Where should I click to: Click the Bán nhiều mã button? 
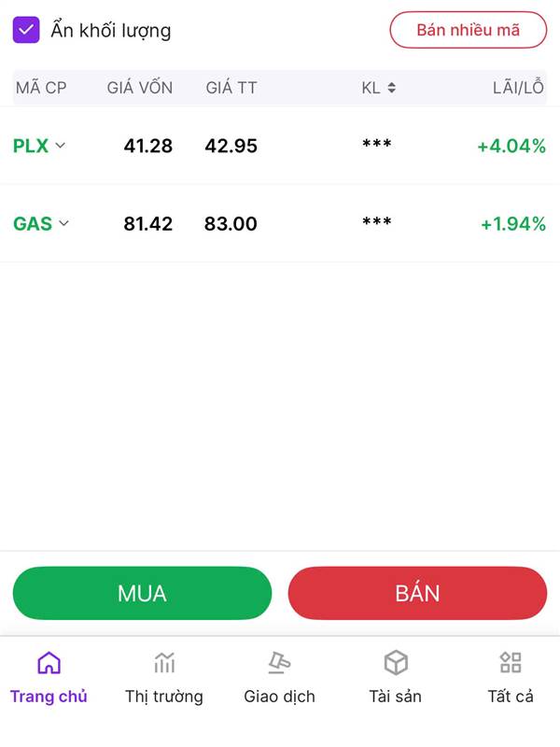tap(468, 30)
